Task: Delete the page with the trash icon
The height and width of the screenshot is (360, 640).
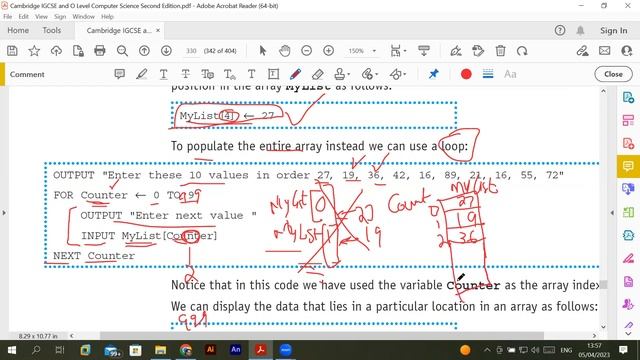Action: (500, 51)
